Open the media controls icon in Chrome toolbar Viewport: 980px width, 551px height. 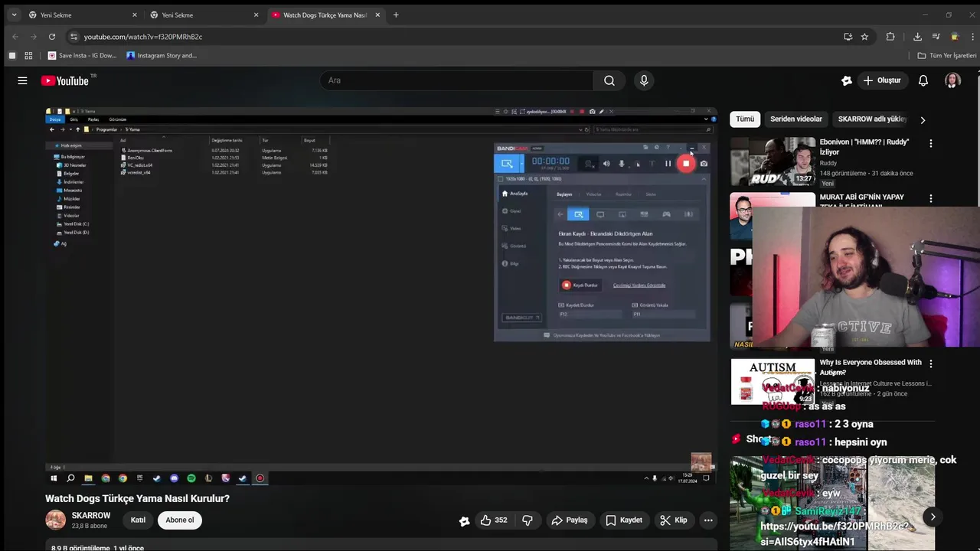[x=936, y=37]
